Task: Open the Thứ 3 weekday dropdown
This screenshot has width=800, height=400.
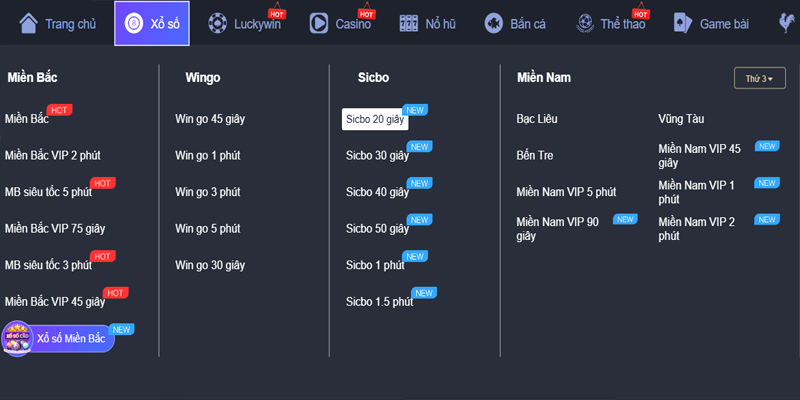Action: tap(753, 78)
